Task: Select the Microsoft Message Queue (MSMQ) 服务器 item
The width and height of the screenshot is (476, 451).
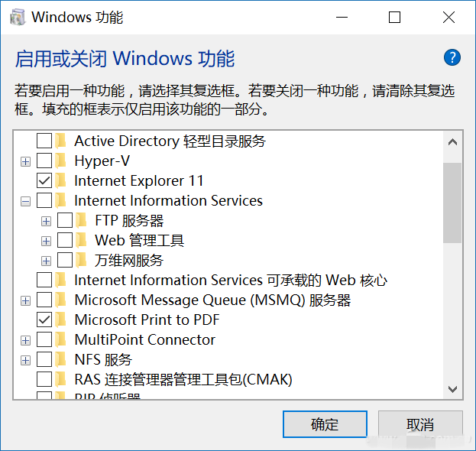Action: (x=212, y=300)
